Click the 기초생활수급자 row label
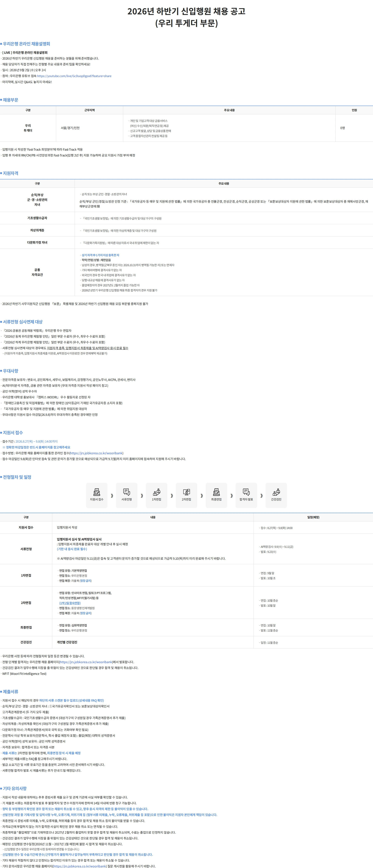The width and height of the screenshot is (373, 868). coord(37,218)
